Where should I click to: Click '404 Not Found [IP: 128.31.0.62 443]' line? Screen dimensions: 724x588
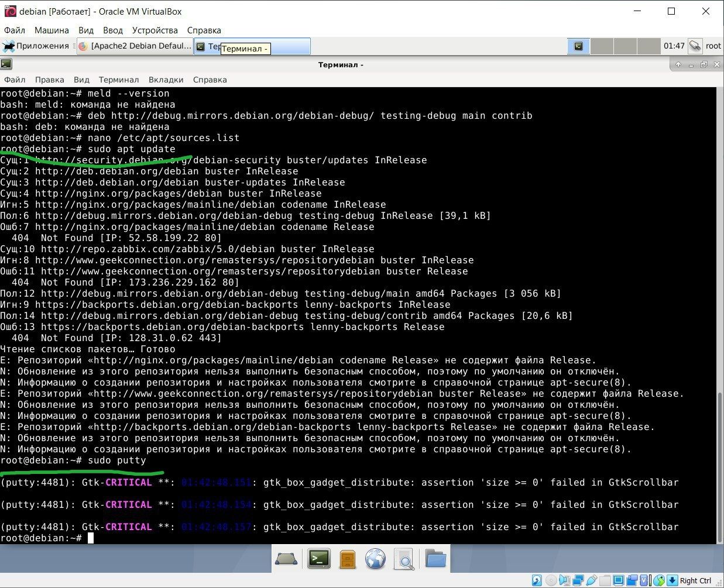(x=117, y=338)
